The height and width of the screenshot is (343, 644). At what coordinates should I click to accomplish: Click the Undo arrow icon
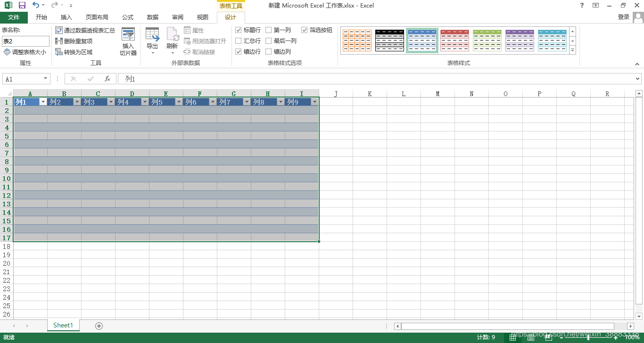point(36,5)
